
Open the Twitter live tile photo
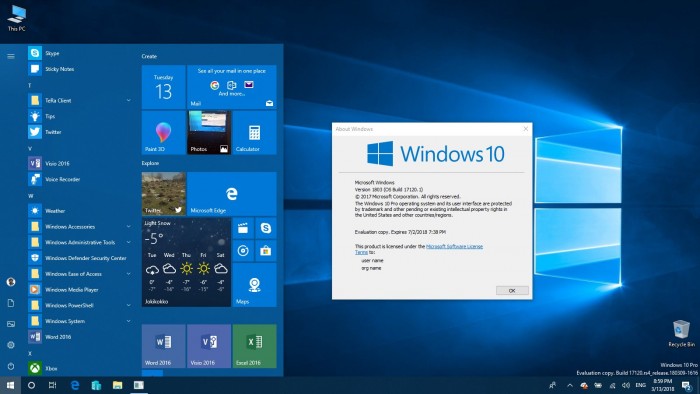point(163,194)
